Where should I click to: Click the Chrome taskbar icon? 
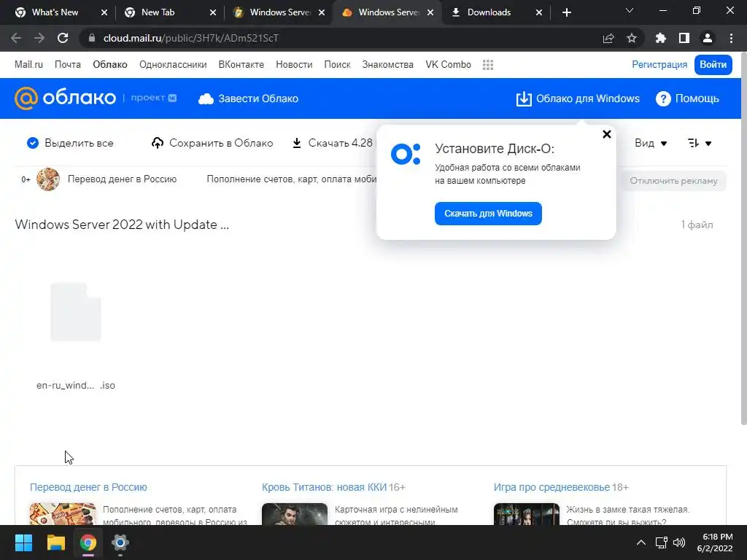(x=88, y=542)
